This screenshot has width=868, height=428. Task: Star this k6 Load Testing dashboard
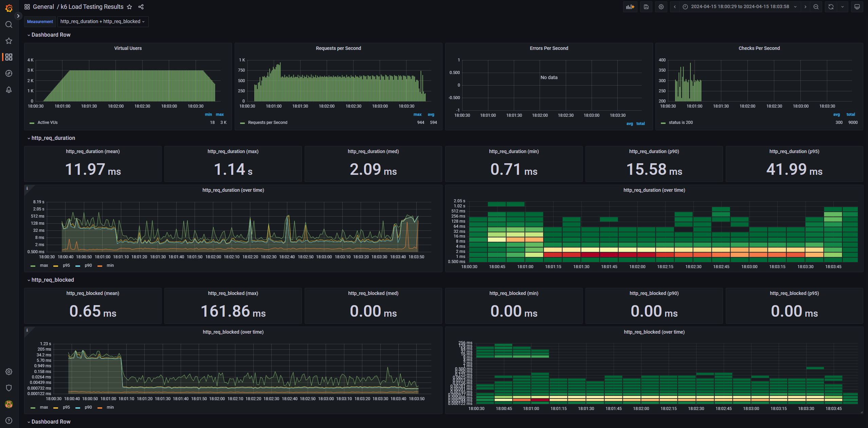pyautogui.click(x=129, y=7)
